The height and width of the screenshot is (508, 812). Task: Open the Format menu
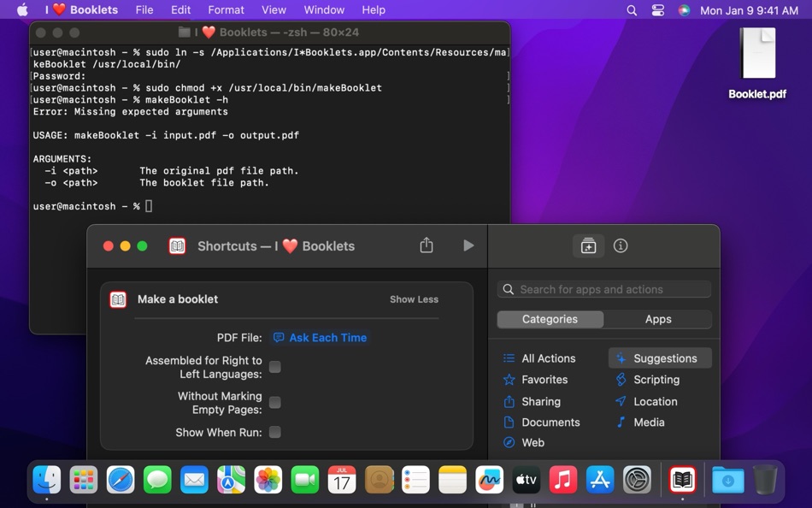coord(226,10)
